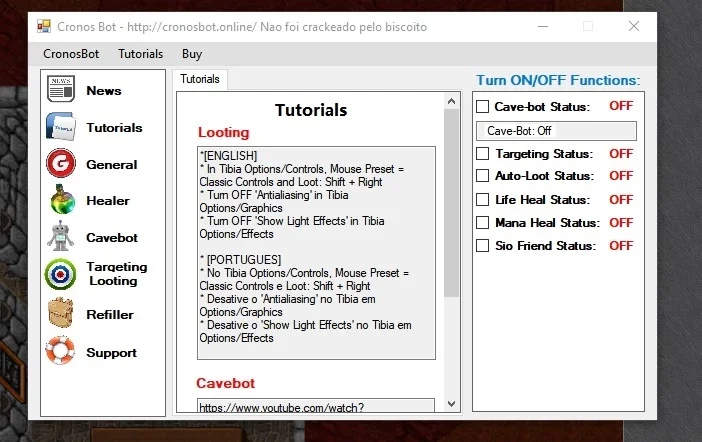The image size is (702, 442).
Task: Click the Turn ON/OFF Functions heading
Action: pyautogui.click(x=558, y=81)
